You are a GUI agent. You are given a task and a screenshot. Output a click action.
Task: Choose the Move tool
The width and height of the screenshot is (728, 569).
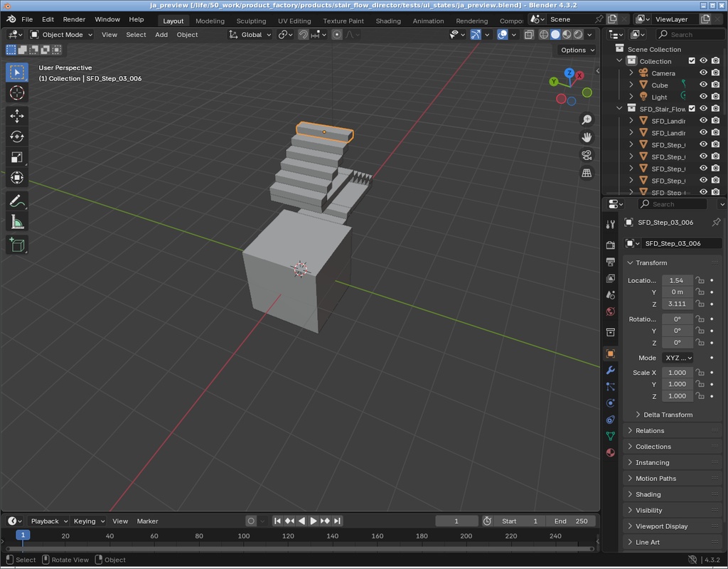(x=17, y=116)
